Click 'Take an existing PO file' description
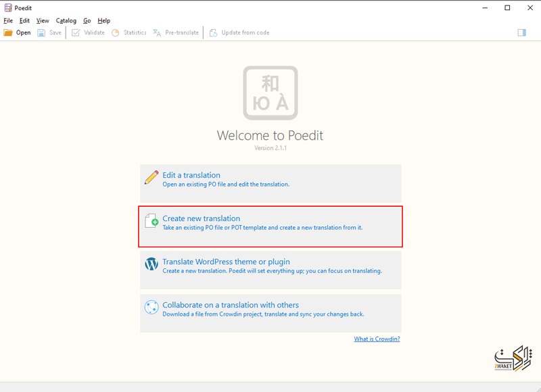The width and height of the screenshot is (541, 392). [x=262, y=228]
